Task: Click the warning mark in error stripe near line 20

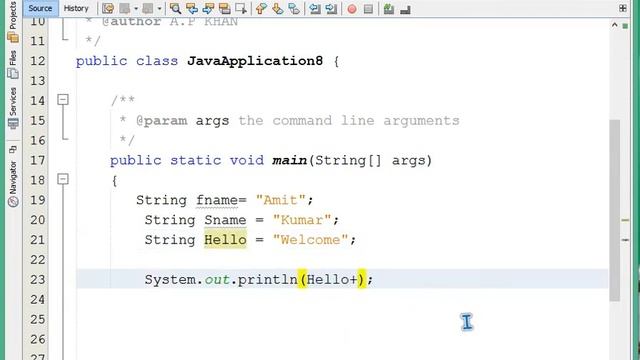Action: (x=625, y=220)
